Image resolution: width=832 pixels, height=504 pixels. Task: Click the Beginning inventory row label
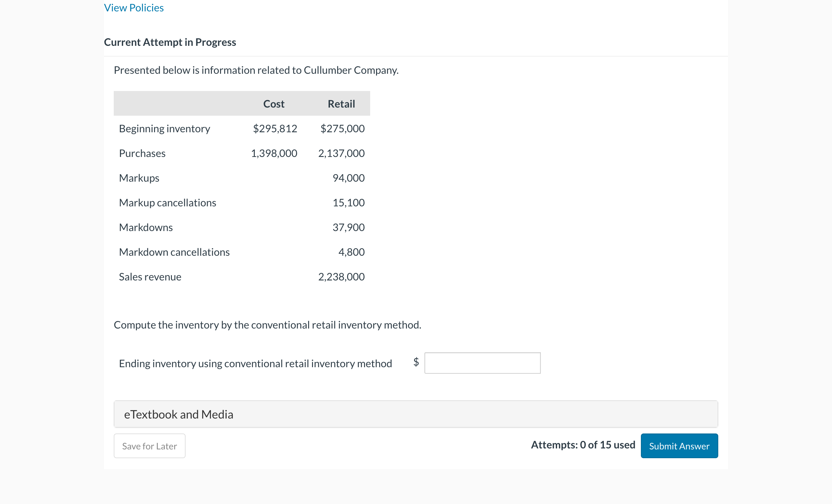[164, 128]
